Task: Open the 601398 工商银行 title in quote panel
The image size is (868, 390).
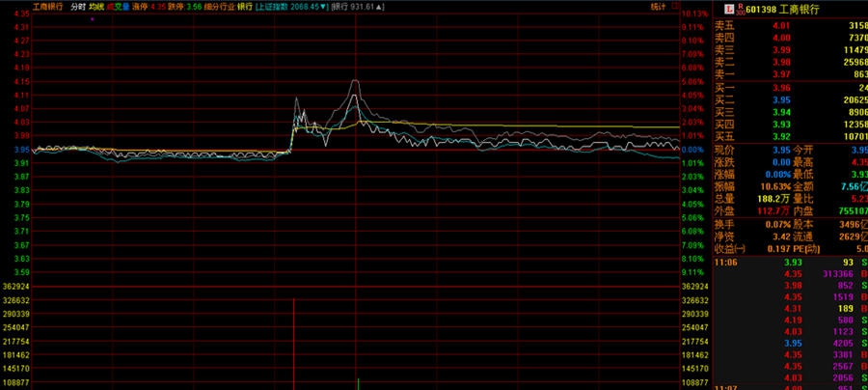Action: tap(782, 10)
